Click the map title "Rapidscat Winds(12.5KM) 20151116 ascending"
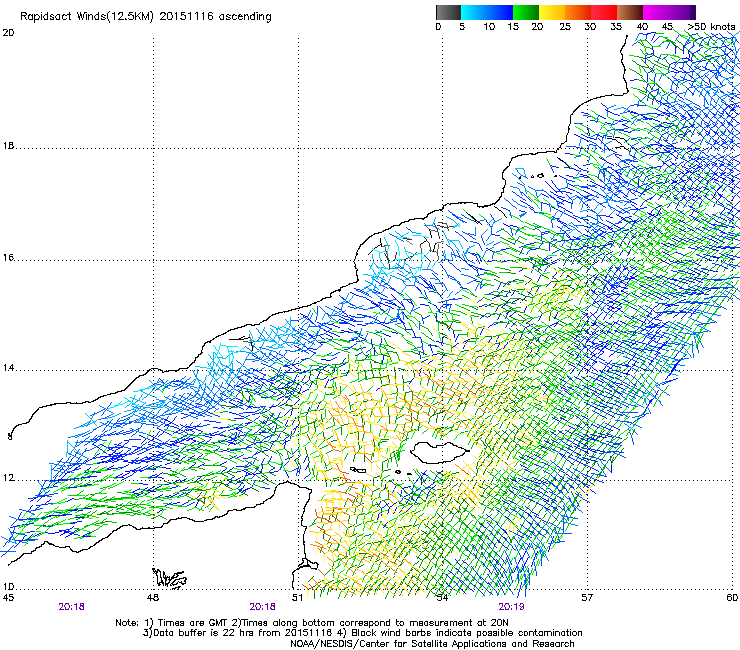 [146, 17]
